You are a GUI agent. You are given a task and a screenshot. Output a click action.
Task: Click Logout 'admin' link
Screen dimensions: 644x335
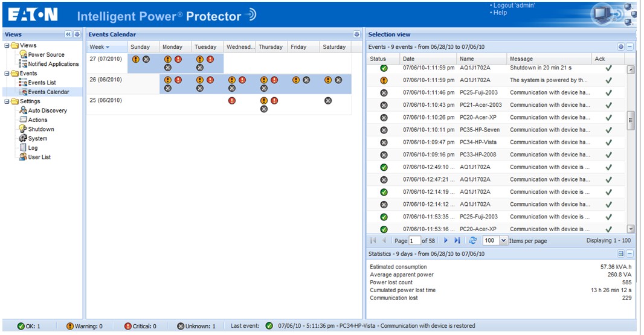pos(514,5)
